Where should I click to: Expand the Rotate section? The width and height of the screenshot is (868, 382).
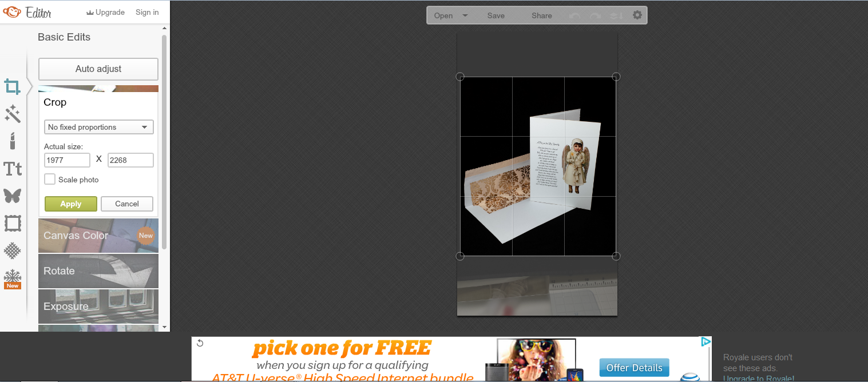98,270
